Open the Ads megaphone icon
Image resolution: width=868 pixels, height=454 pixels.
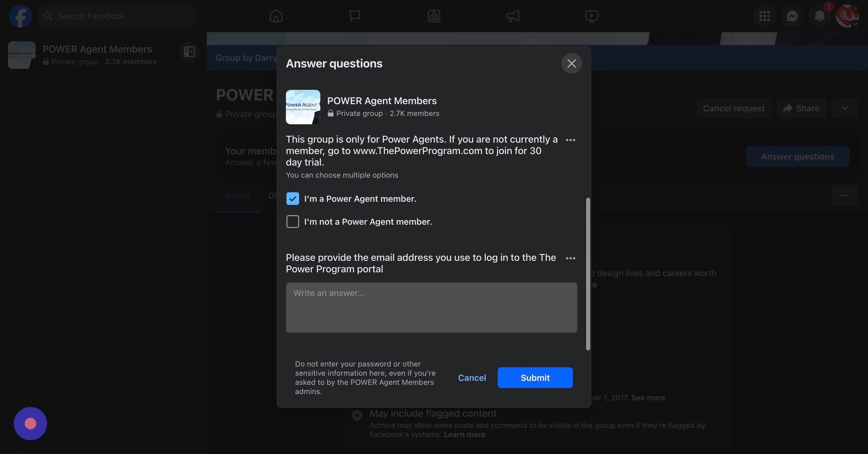tap(513, 16)
